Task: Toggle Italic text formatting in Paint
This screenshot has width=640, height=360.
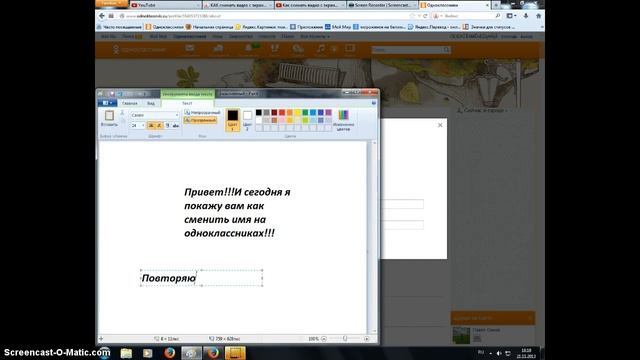Action: [x=159, y=126]
